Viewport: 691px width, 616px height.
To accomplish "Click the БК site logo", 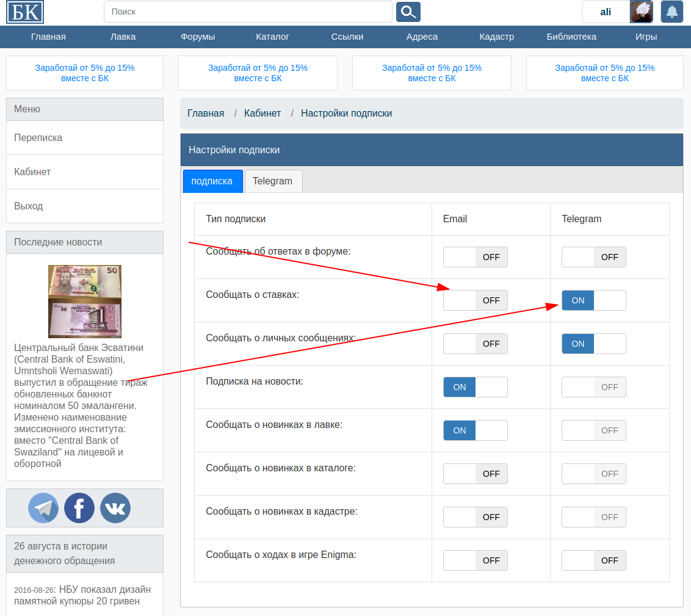I will click(x=25, y=12).
